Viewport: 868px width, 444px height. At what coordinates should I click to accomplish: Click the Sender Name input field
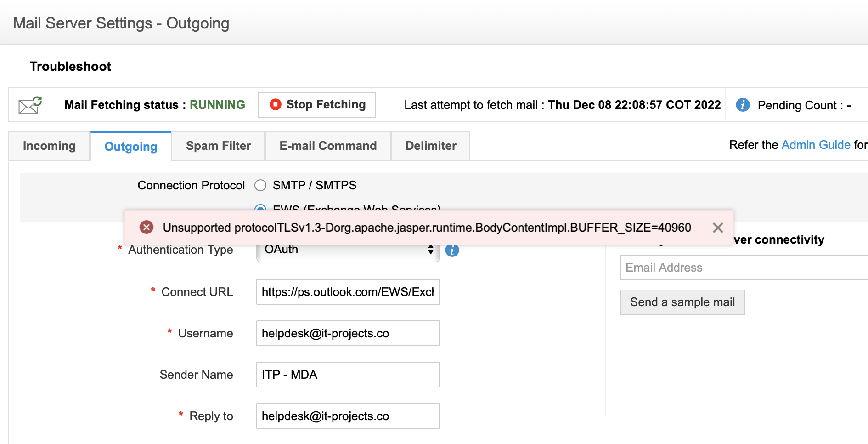(348, 375)
